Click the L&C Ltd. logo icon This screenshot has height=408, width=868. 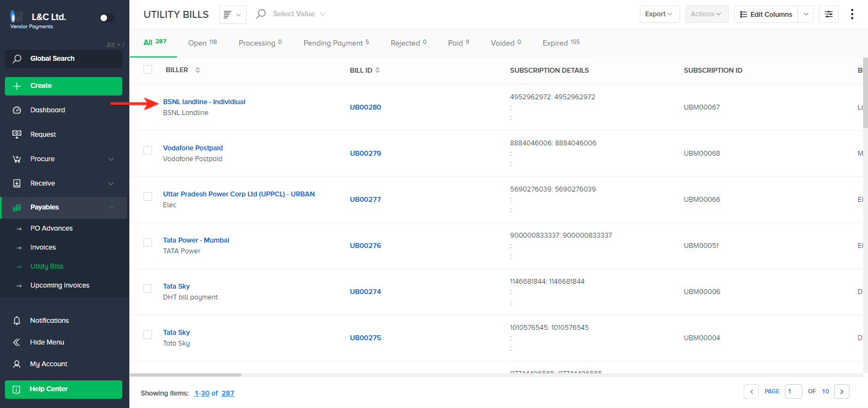[17, 17]
